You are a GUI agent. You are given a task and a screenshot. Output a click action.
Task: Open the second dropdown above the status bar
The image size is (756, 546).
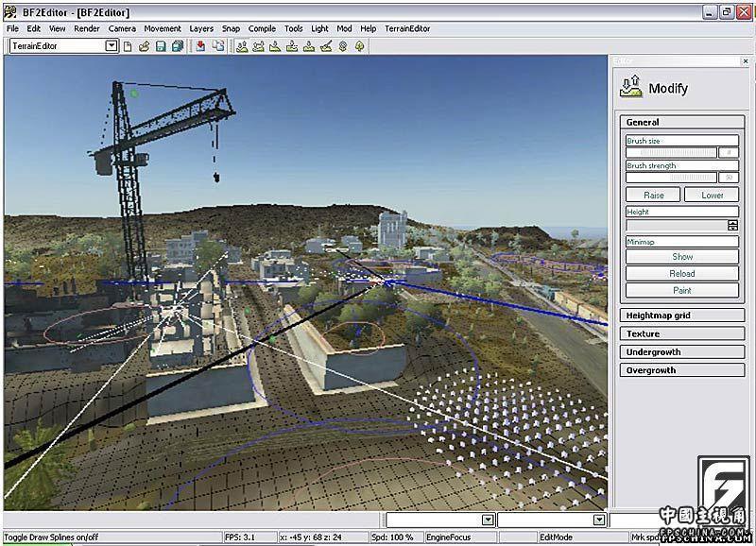(599, 520)
